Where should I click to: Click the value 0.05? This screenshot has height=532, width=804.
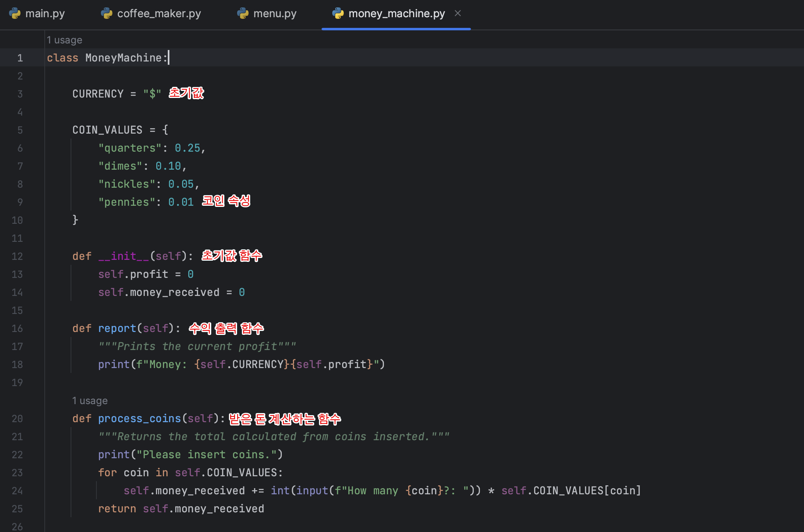click(x=181, y=184)
